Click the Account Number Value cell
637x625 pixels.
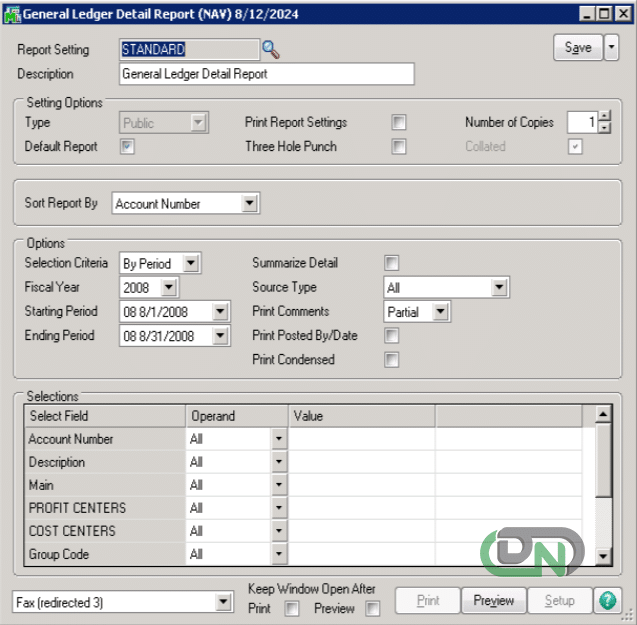click(362, 438)
